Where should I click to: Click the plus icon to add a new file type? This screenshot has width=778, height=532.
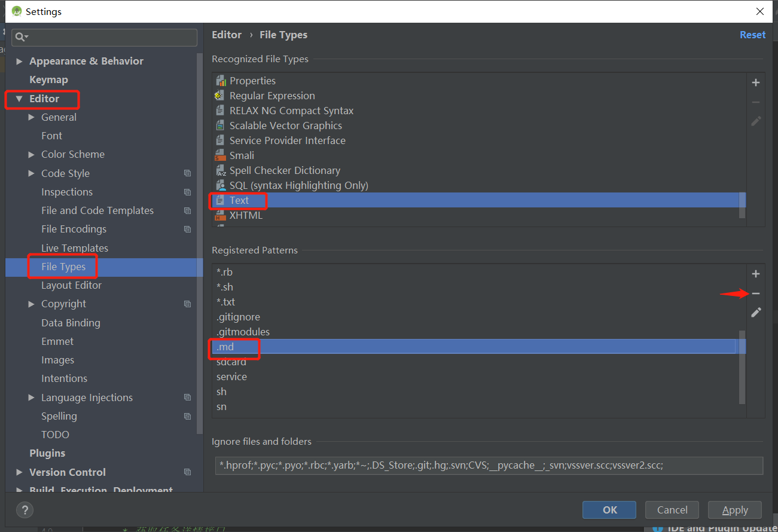click(x=755, y=82)
